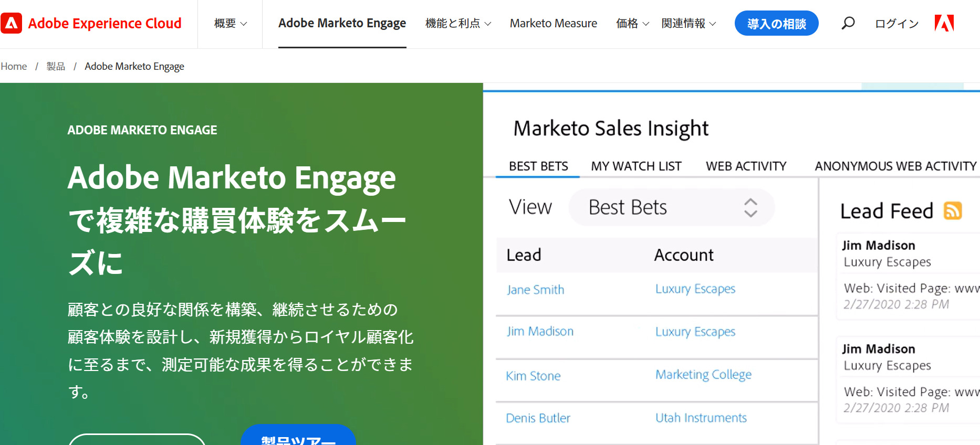Open the search magnifier icon
The height and width of the screenshot is (445, 980).
pos(848,23)
